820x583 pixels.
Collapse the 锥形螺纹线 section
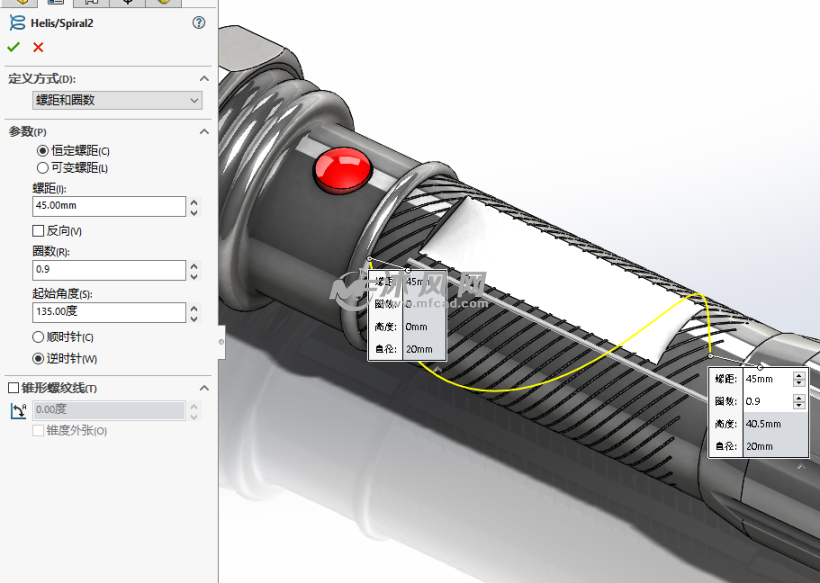click(x=204, y=388)
